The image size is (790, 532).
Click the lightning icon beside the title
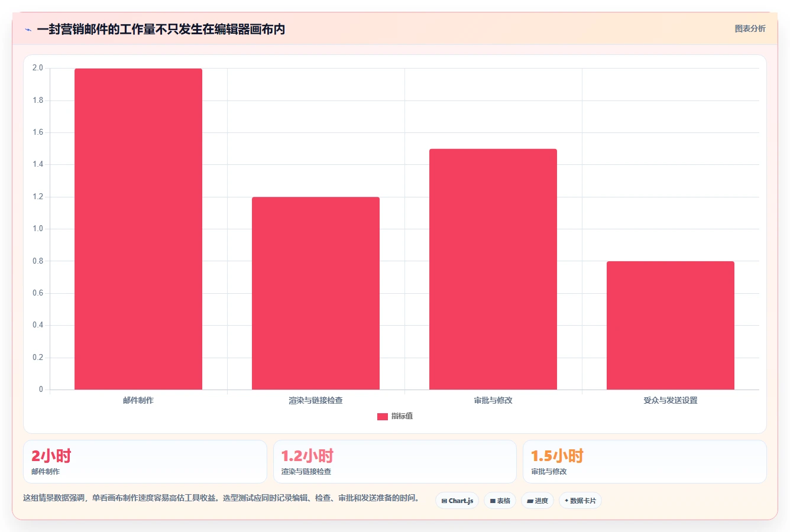point(28,30)
